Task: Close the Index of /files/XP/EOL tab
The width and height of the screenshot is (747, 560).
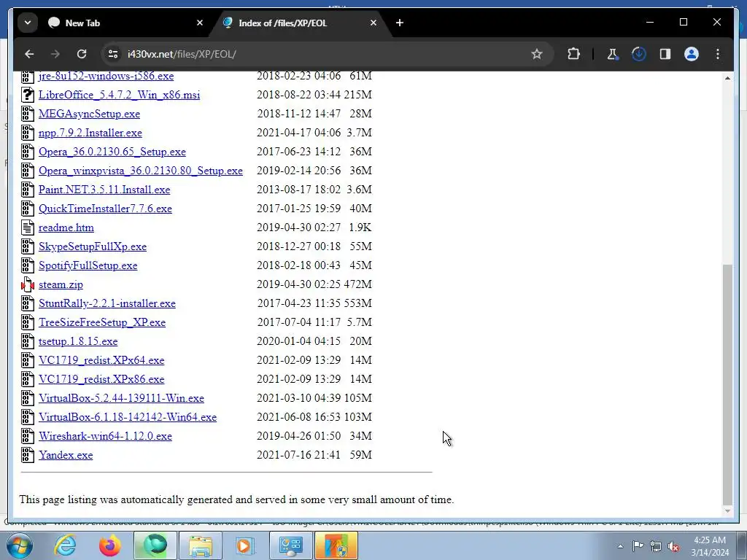Action: coord(373,23)
